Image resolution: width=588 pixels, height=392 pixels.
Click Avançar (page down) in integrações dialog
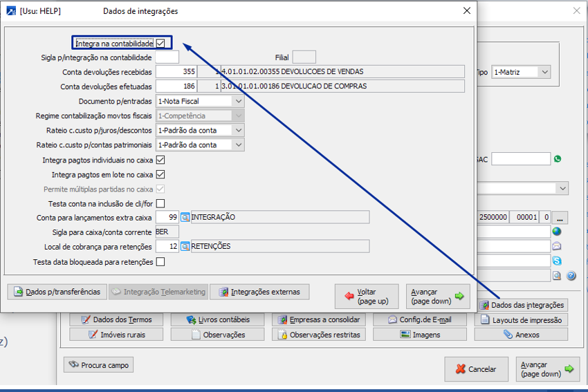[438, 297]
